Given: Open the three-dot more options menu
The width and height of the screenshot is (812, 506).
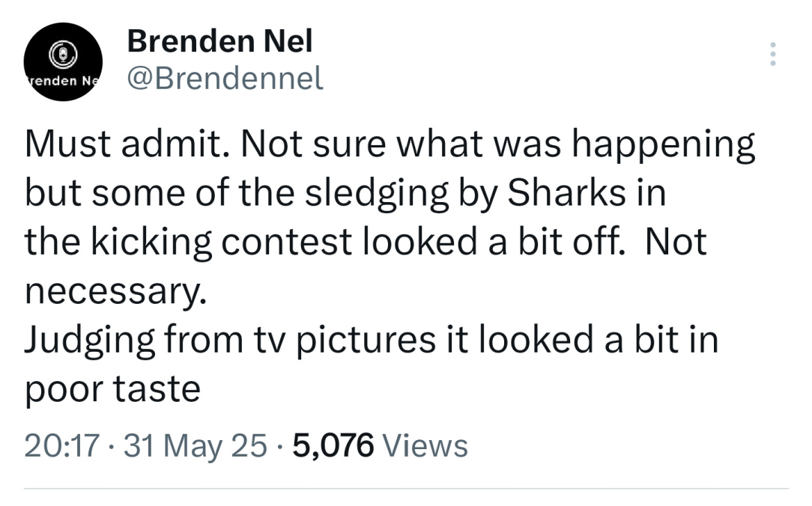Looking at the screenshot, I should pyautogui.click(x=774, y=54).
